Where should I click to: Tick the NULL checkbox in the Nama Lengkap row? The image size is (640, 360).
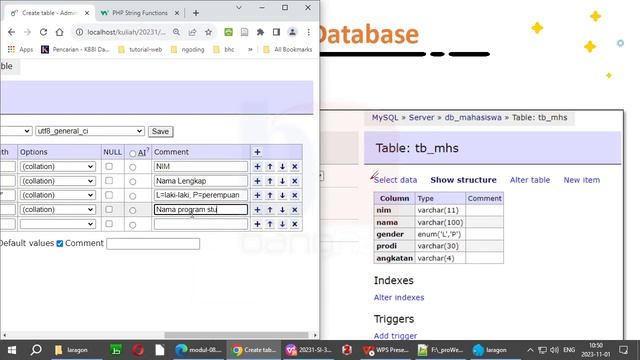(x=109, y=180)
